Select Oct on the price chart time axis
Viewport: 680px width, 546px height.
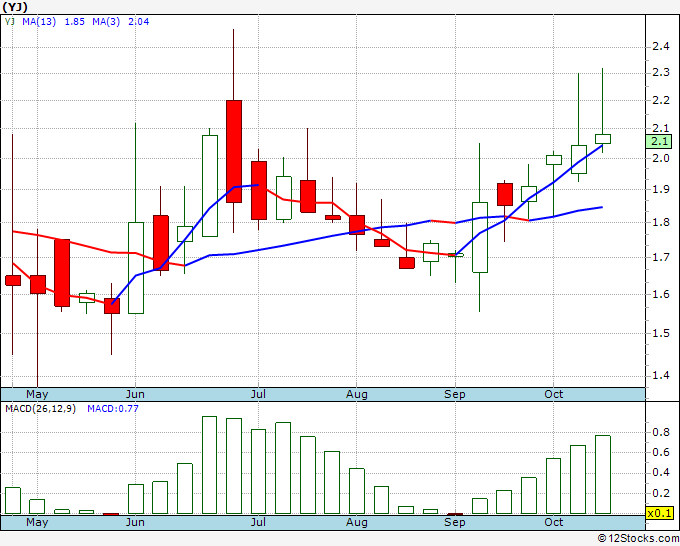[554, 395]
